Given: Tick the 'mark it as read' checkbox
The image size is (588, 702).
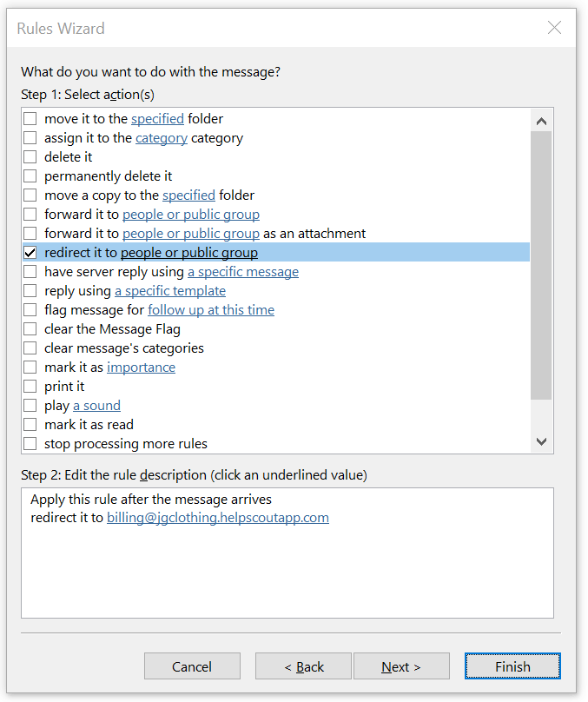Looking at the screenshot, I should pyautogui.click(x=30, y=425).
